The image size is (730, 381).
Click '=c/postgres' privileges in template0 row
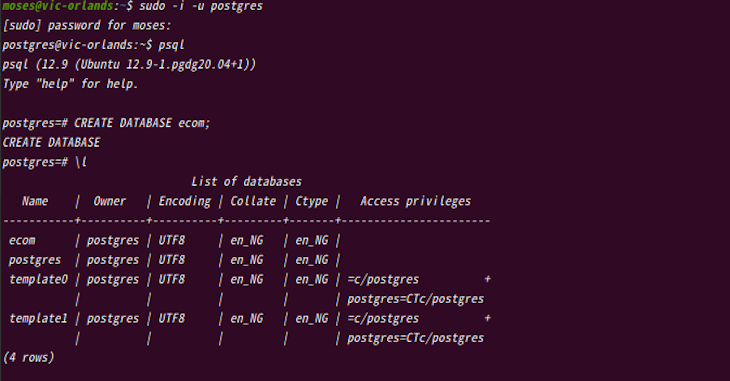pyautogui.click(x=383, y=279)
